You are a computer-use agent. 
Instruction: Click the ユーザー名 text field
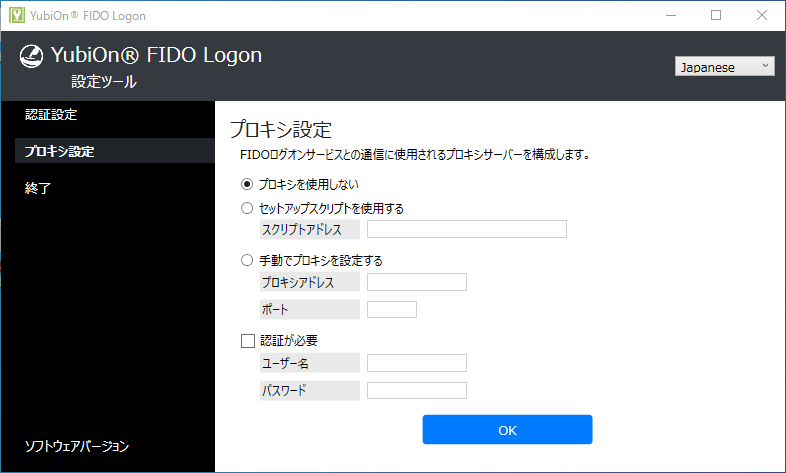pyautogui.click(x=416, y=362)
